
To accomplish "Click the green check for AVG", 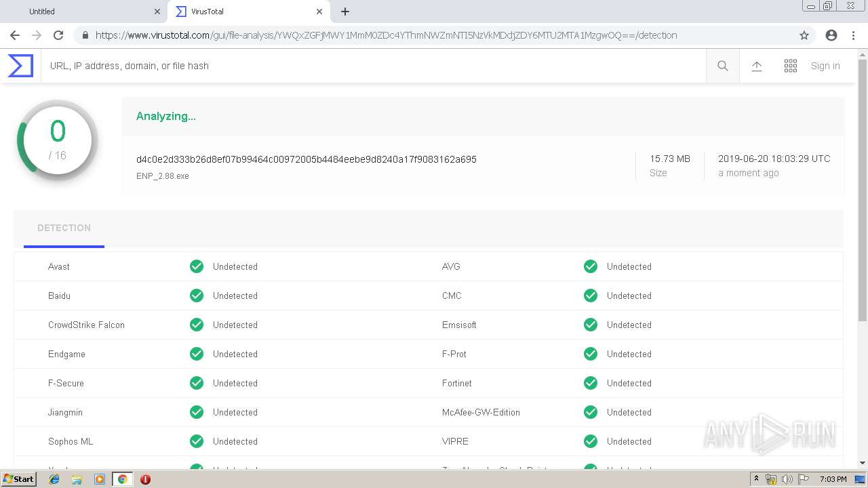I will pyautogui.click(x=591, y=266).
